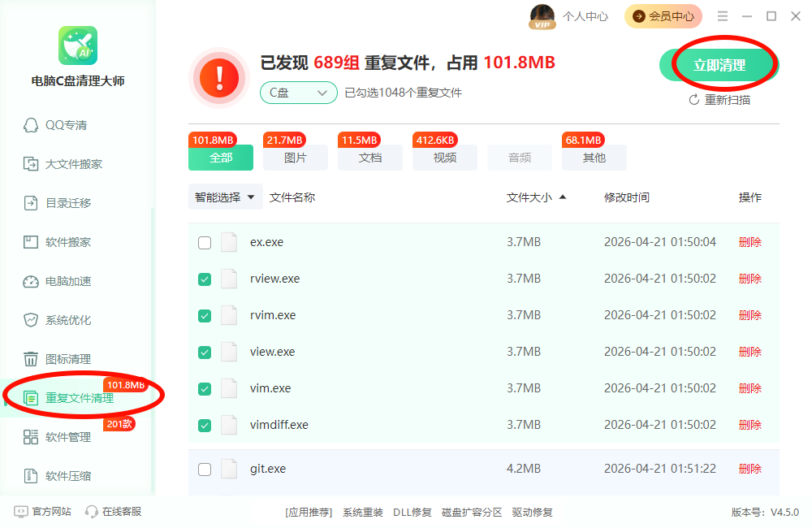Click the 2026-04-21 01:51:22 timestamp

click(659, 469)
